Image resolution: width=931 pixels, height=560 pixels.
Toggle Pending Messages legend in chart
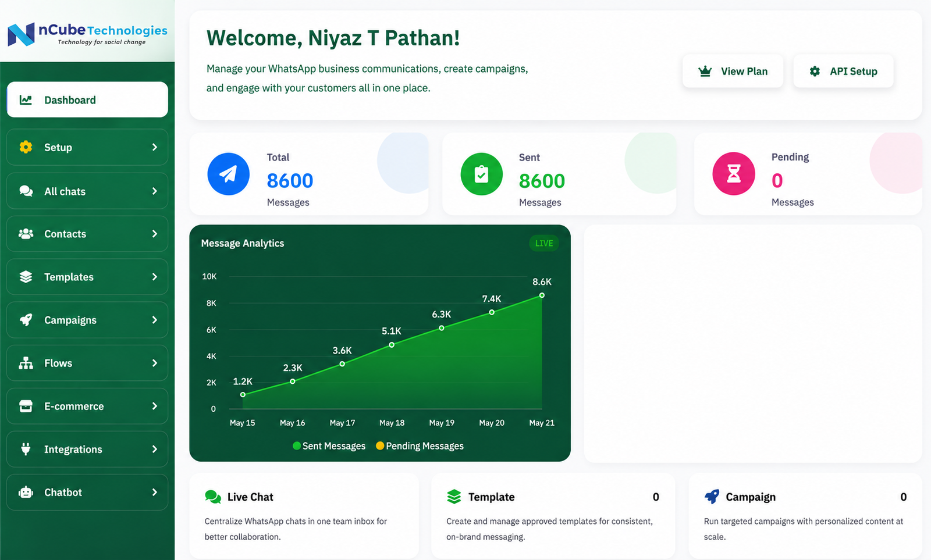tap(420, 446)
